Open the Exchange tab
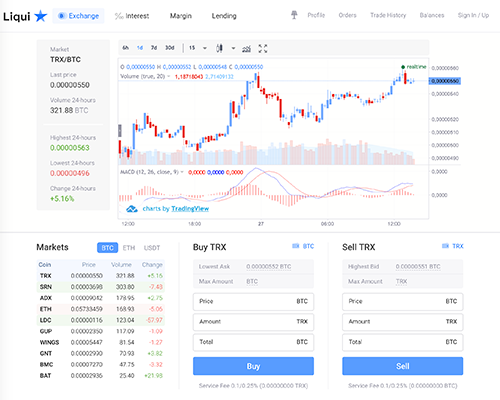500x400 pixels. click(x=78, y=16)
